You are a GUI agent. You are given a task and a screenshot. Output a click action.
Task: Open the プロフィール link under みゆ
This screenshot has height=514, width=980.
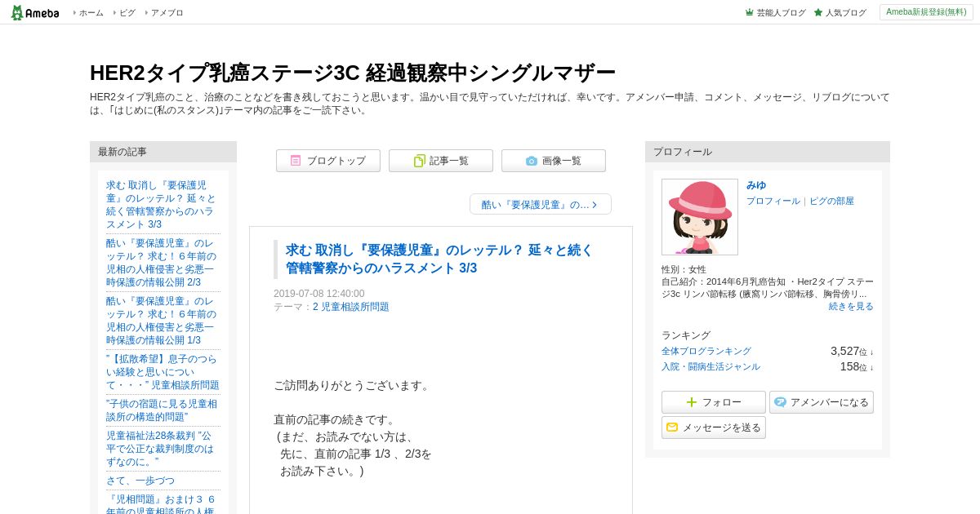773,201
